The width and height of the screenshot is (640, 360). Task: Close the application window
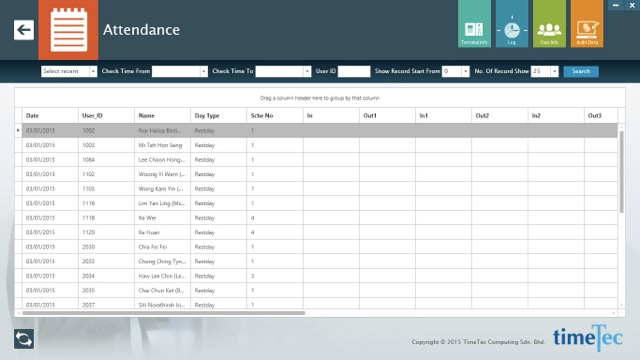click(632, 5)
